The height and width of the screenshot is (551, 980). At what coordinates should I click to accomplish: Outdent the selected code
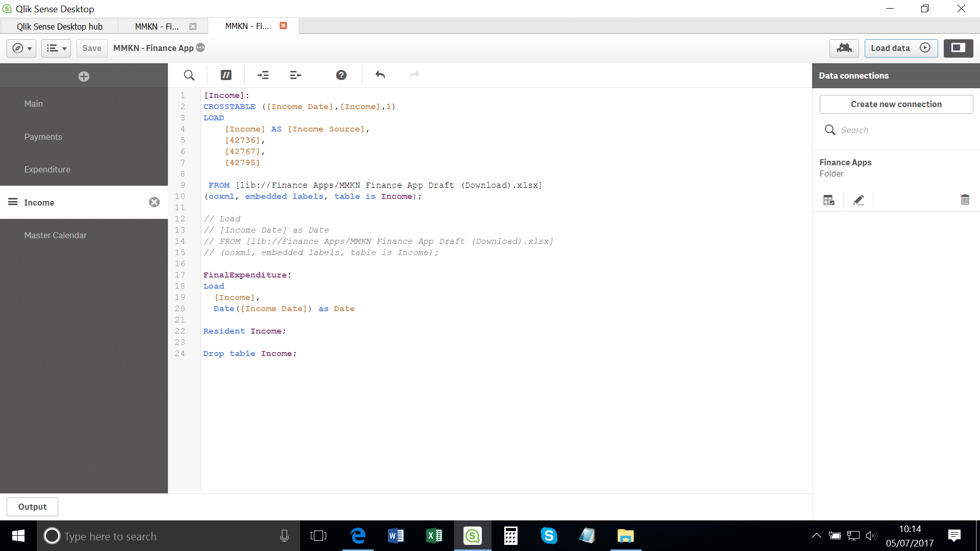(x=296, y=75)
